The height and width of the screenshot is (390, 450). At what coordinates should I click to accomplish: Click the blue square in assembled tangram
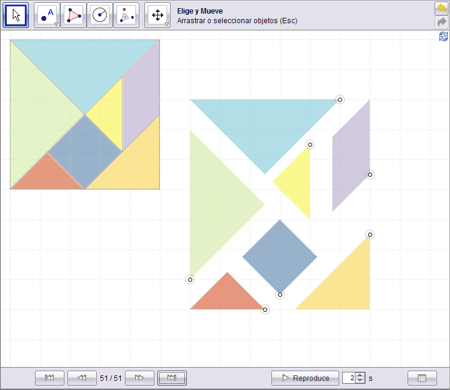(85, 152)
